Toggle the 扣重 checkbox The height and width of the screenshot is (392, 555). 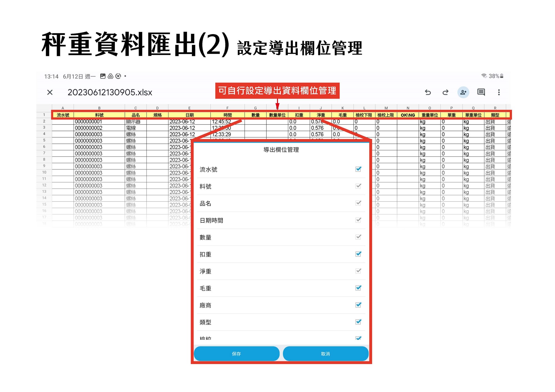[x=358, y=254]
